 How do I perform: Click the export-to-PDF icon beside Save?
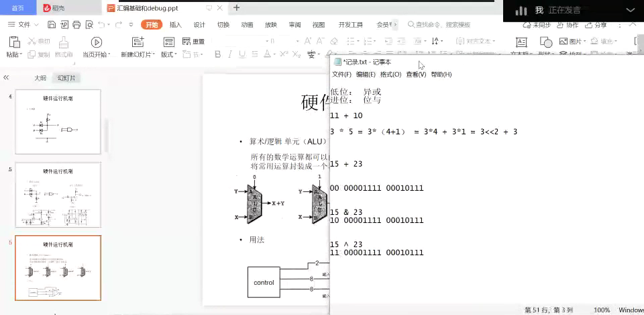64,25
